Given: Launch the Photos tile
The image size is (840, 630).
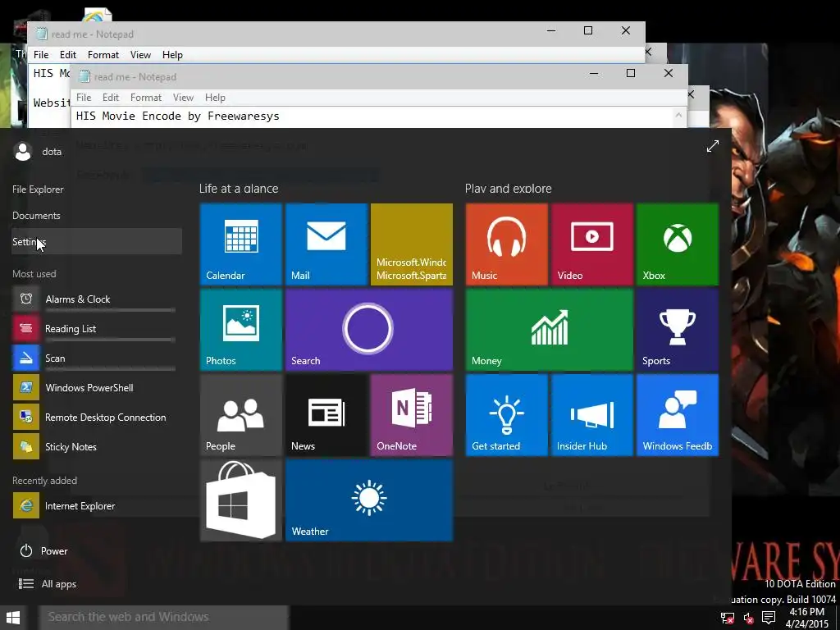Looking at the screenshot, I should [x=241, y=330].
